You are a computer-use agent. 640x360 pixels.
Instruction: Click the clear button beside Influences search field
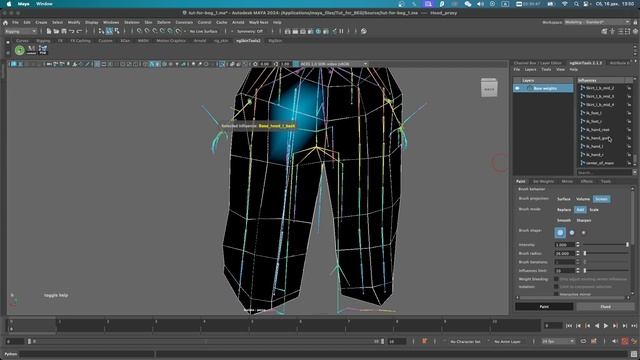634,173
